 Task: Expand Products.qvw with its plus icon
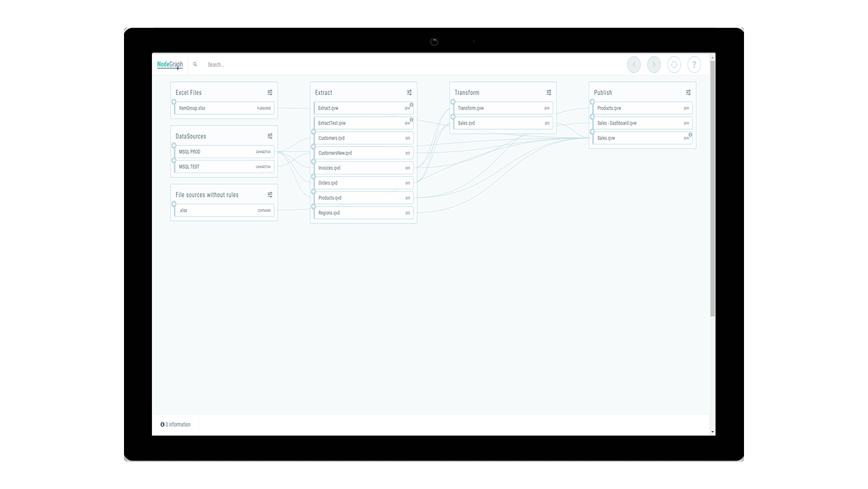point(593,102)
